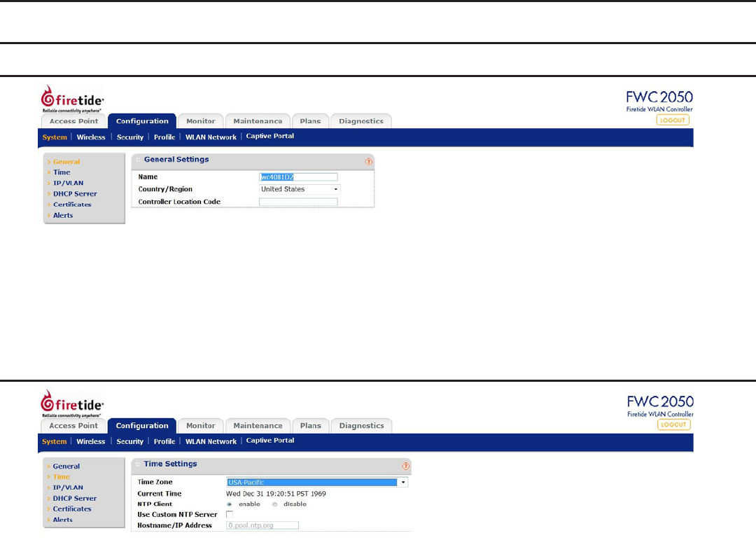Click the Controller Location Code field

pos(298,202)
